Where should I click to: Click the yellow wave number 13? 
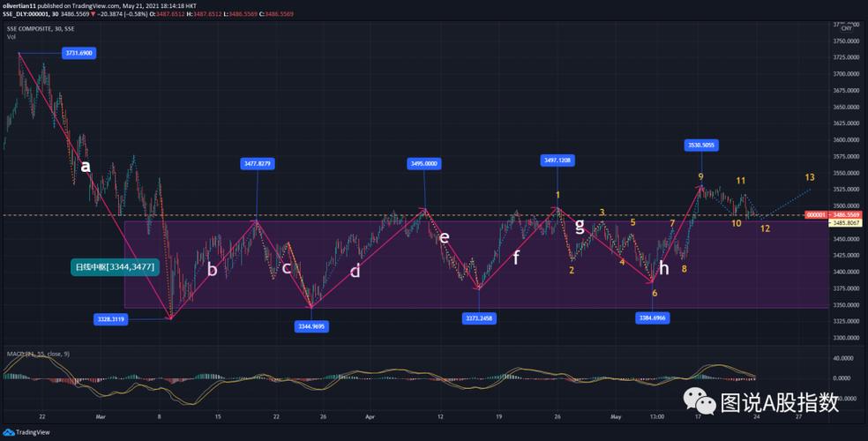[810, 178]
